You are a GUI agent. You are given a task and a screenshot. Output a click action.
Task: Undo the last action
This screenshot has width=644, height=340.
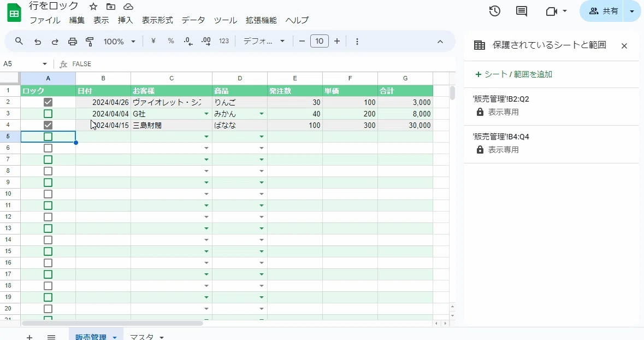tap(37, 41)
